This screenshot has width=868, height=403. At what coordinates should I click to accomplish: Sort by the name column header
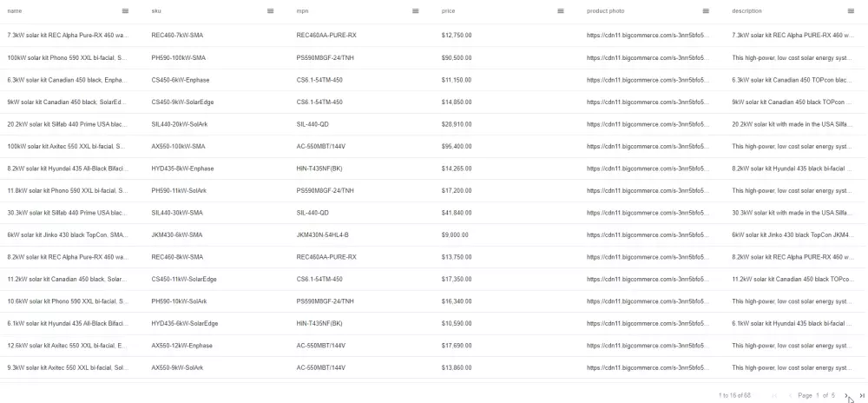14,11
